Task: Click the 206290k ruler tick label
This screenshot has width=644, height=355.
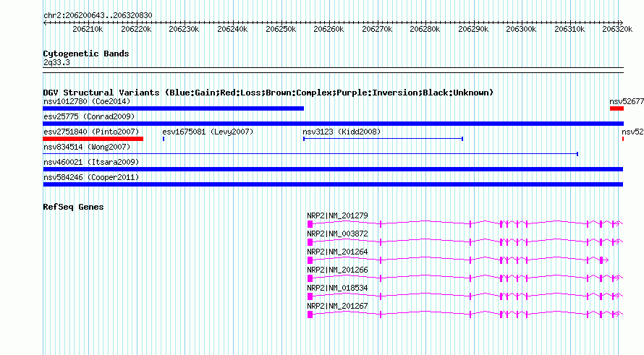Action: [473, 29]
